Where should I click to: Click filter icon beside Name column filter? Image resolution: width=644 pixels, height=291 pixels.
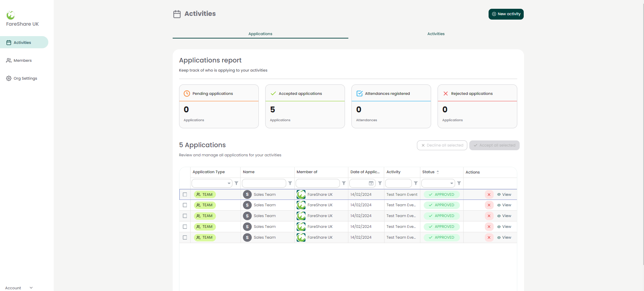[x=290, y=183]
